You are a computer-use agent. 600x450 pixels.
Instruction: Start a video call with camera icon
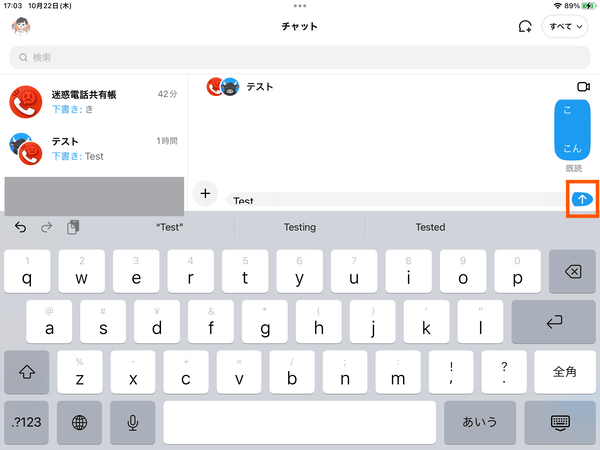pyautogui.click(x=583, y=87)
